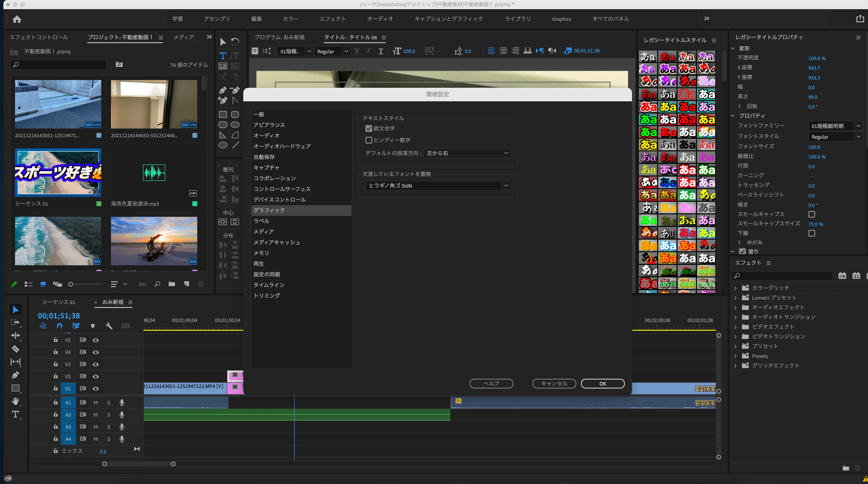Select the Razor tool in timeline toolbar
Viewport: 868px width, 484px height.
coord(15,349)
